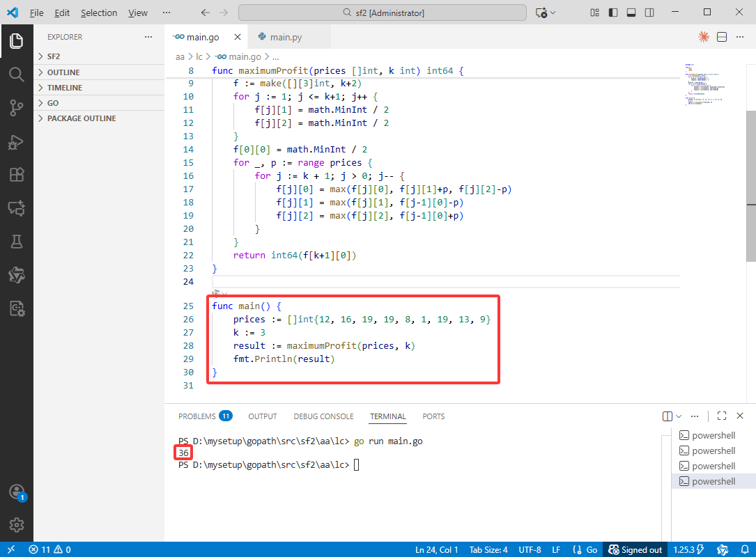Viewport: 756px width, 557px height.
Task: Split the editor with the layout icon
Action: click(722, 37)
